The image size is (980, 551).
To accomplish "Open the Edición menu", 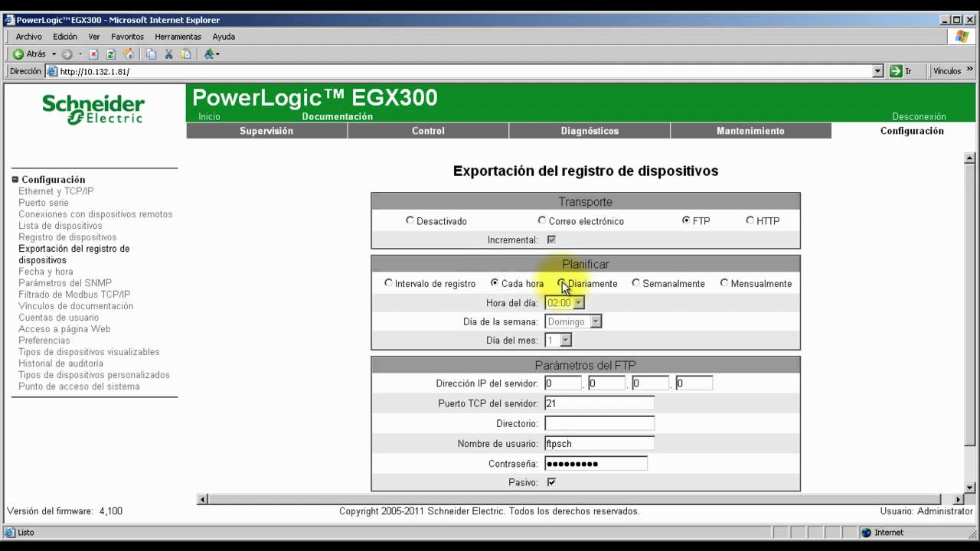I will tap(65, 37).
